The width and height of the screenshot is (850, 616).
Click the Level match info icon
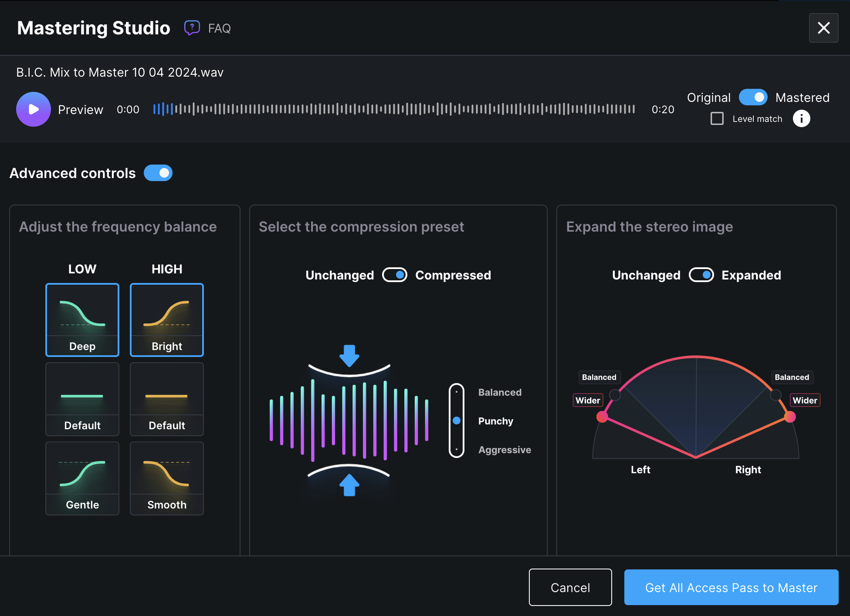point(801,118)
